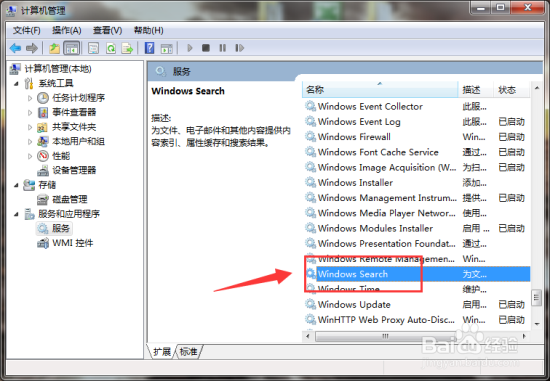Select the Windows Event Log service

click(417, 122)
